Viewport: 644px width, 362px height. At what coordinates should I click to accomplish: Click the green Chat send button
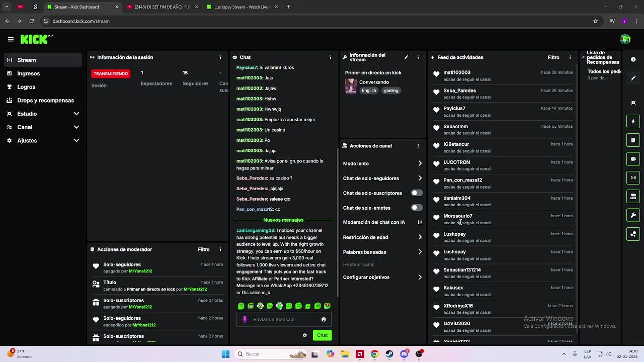pyautogui.click(x=322, y=335)
